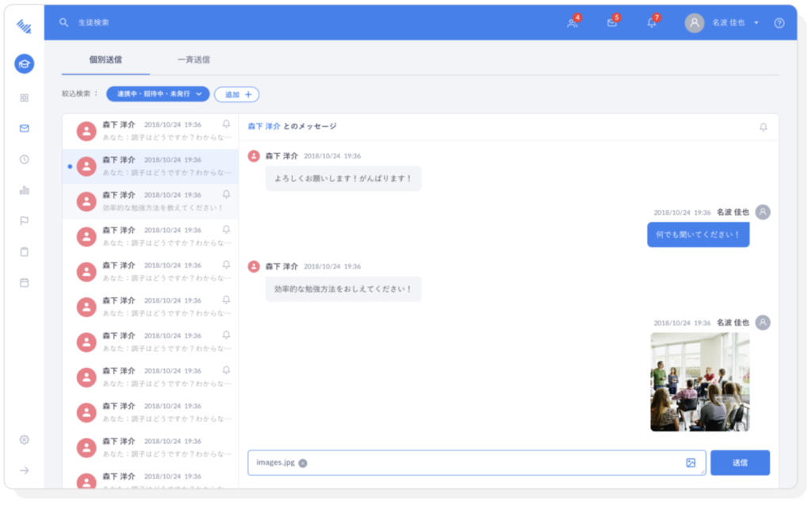
Task: Toggle bell on conversation about 効率的な勉強方法
Action: tap(226, 194)
